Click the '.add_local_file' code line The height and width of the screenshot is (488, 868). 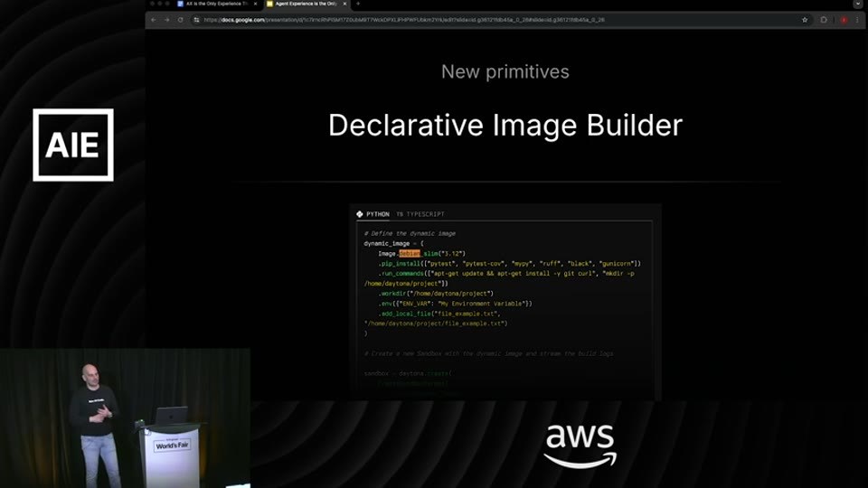[x=439, y=314]
